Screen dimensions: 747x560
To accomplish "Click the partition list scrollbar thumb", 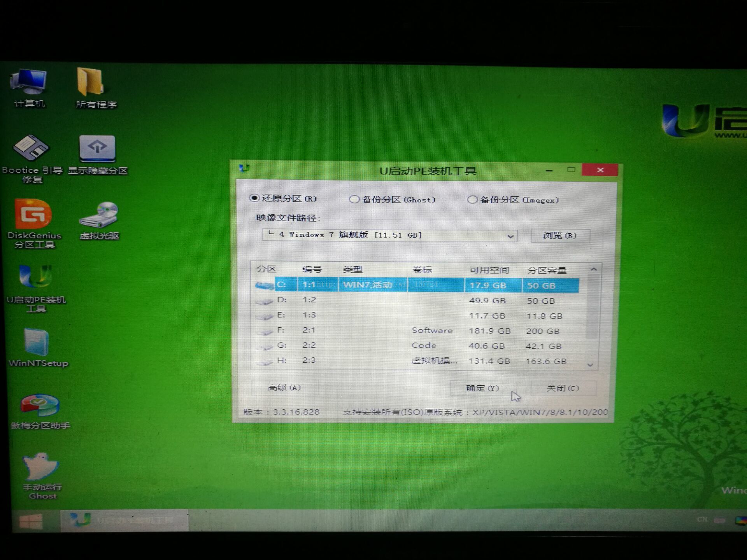I will coord(592,306).
